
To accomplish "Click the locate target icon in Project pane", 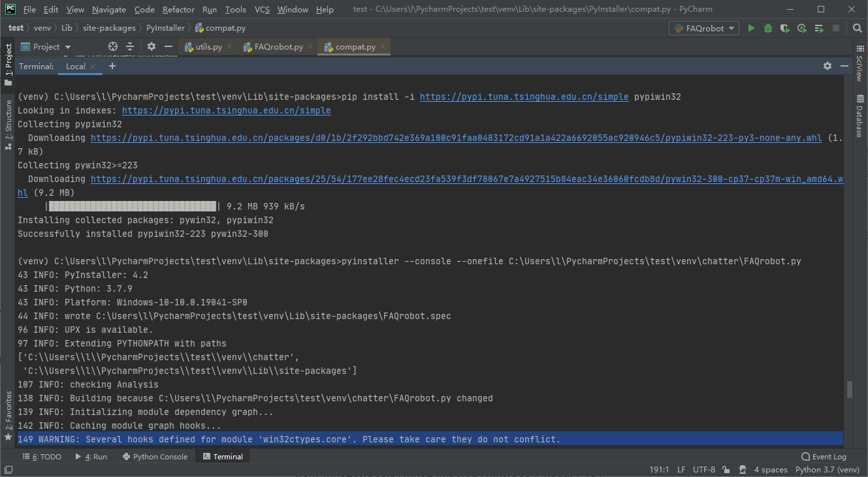I will (113, 46).
